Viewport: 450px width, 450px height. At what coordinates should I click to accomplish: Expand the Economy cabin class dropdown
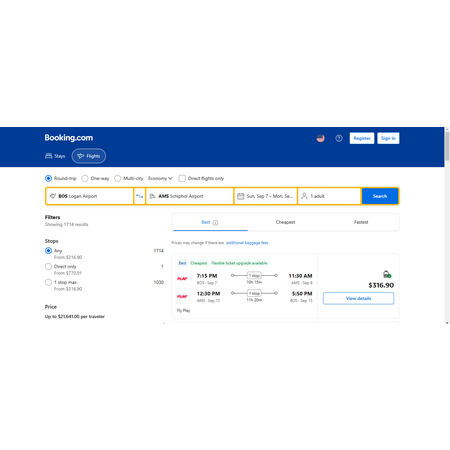(160, 178)
